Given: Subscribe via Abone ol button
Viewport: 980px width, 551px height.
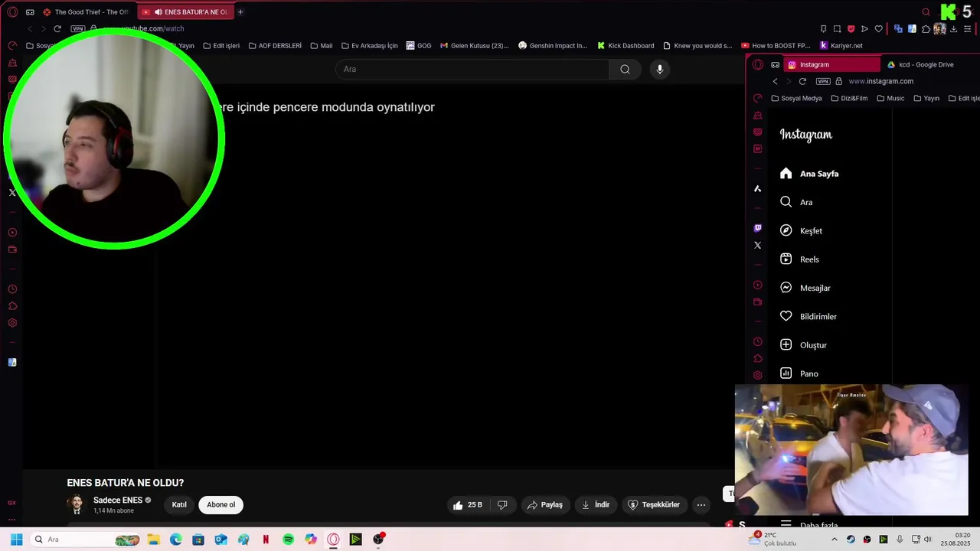Looking at the screenshot, I should 220,505.
